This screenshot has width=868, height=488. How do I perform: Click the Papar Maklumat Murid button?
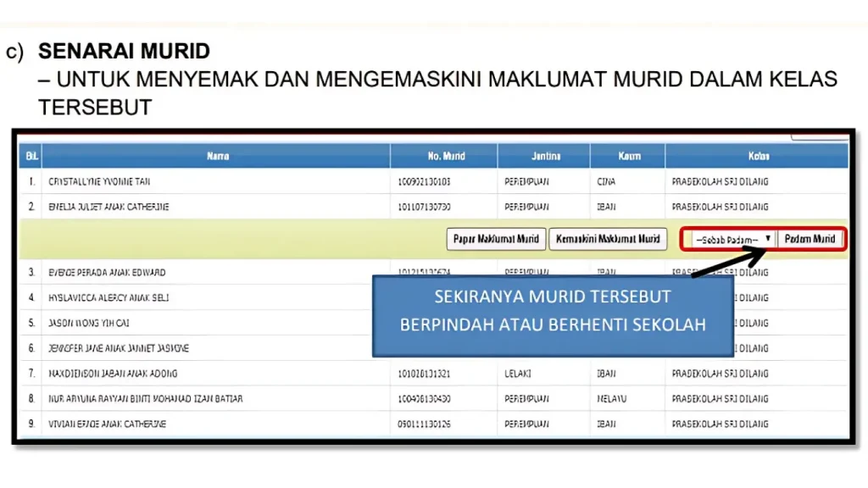point(495,239)
